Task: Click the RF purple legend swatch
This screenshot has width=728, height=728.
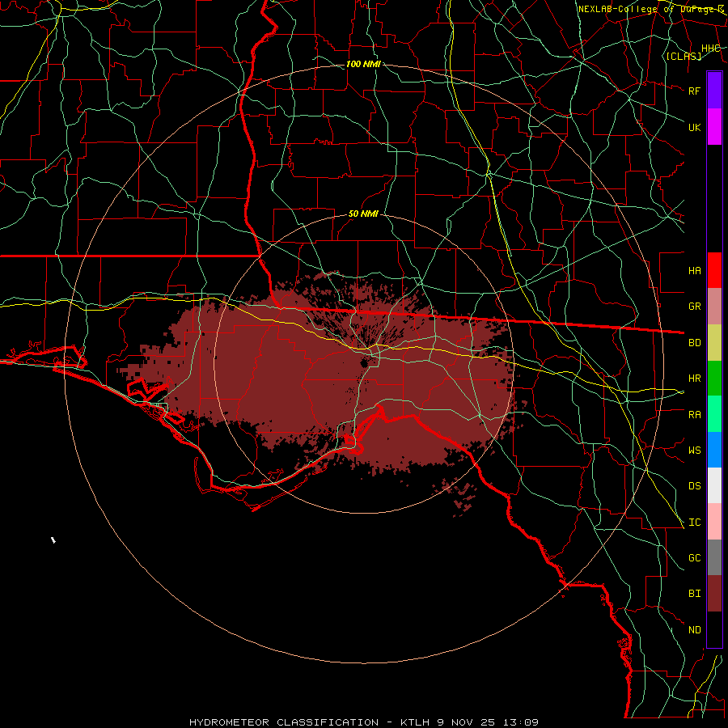Action: [x=714, y=91]
